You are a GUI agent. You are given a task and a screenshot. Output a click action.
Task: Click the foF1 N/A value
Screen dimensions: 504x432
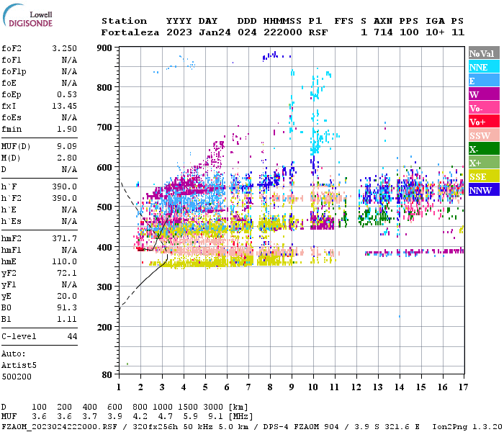click(69, 60)
